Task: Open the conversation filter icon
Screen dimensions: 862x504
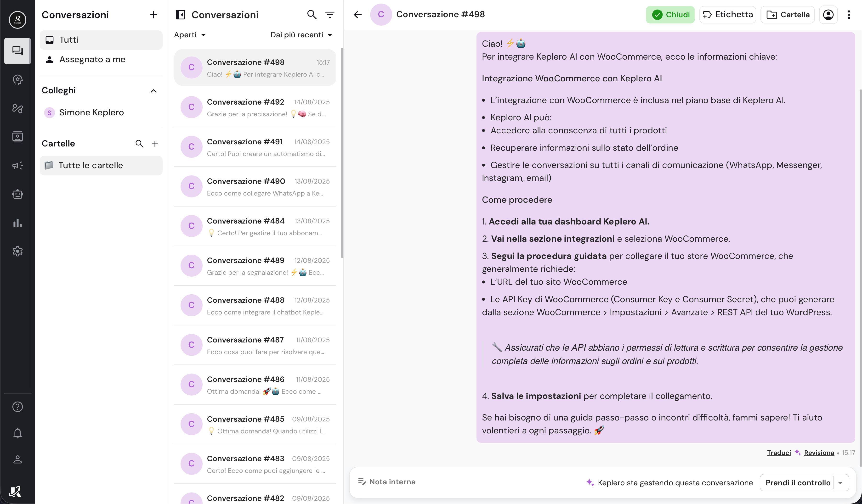Action: tap(330, 15)
